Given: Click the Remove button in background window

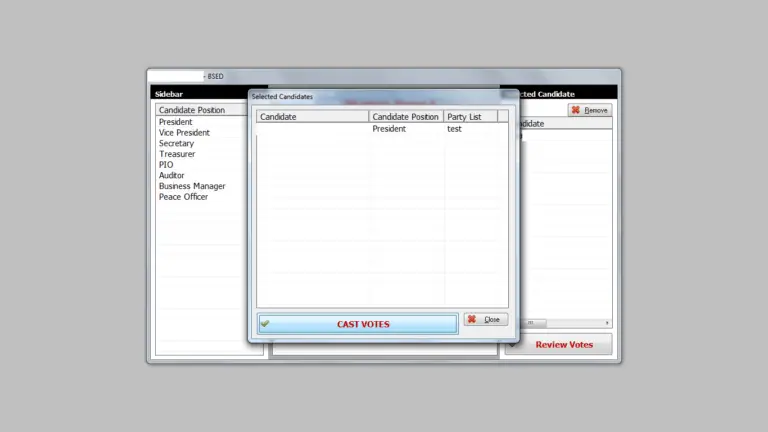Looking at the screenshot, I should [590, 110].
